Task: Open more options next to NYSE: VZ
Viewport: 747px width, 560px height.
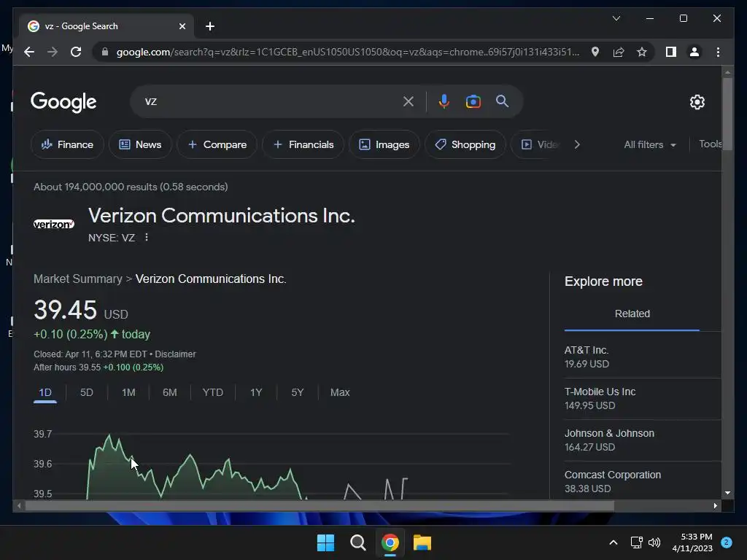Action: (x=146, y=237)
